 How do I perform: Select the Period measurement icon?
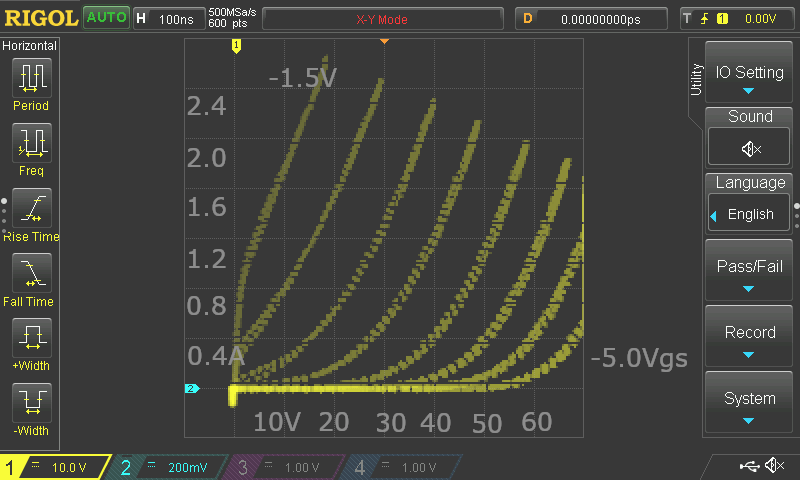pyautogui.click(x=32, y=78)
